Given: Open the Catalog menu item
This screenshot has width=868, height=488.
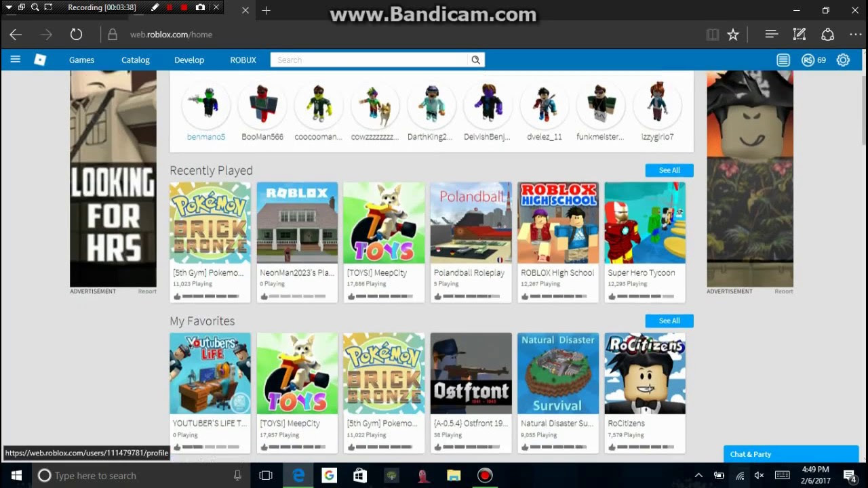Looking at the screenshot, I should coord(136,60).
